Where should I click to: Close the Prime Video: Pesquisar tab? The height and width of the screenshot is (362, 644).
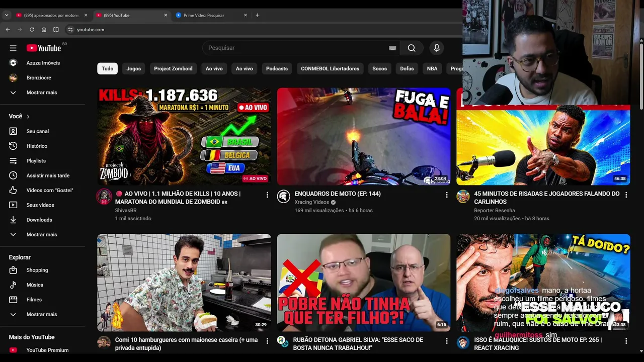click(246, 15)
